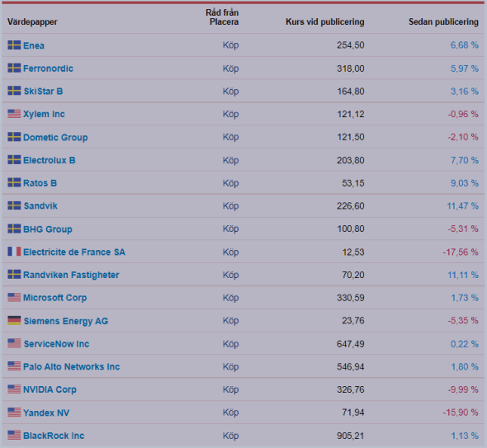Click the Köp advice in Microsoft row
Image resolution: width=487 pixels, height=448 pixels.
pyautogui.click(x=230, y=298)
